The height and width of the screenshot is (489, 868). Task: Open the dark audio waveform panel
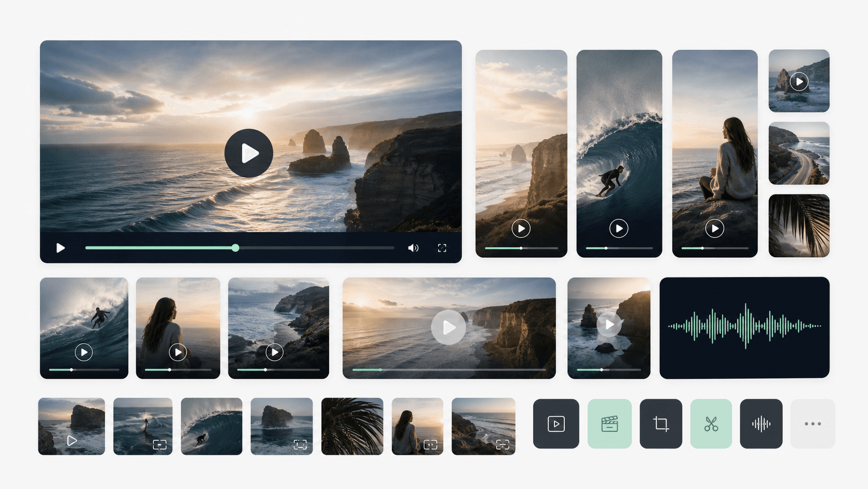(744, 327)
